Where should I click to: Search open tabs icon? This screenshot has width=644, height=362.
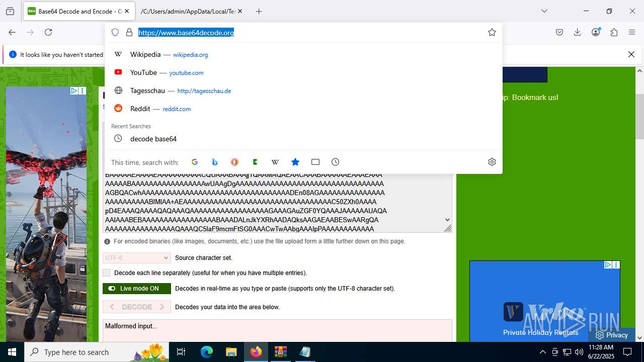click(x=315, y=162)
